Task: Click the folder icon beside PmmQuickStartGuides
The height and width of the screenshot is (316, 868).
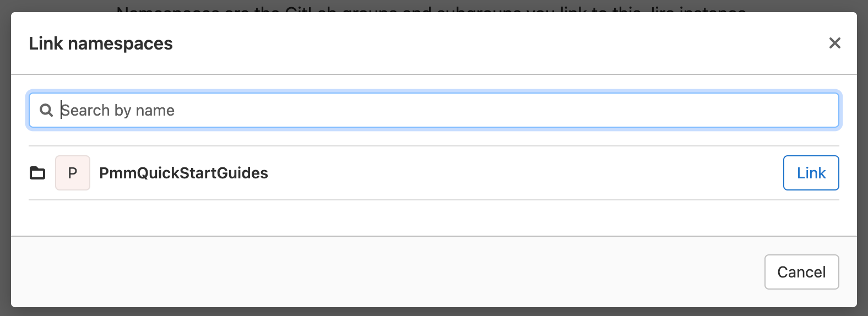Action: click(37, 173)
